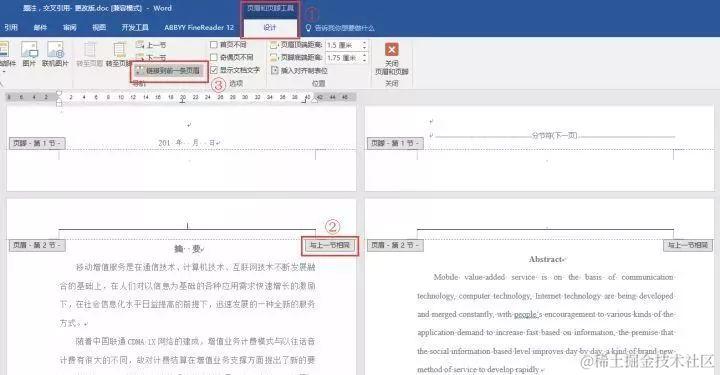Open the 视图 view tab
The height and width of the screenshot is (375, 720).
tap(99, 28)
